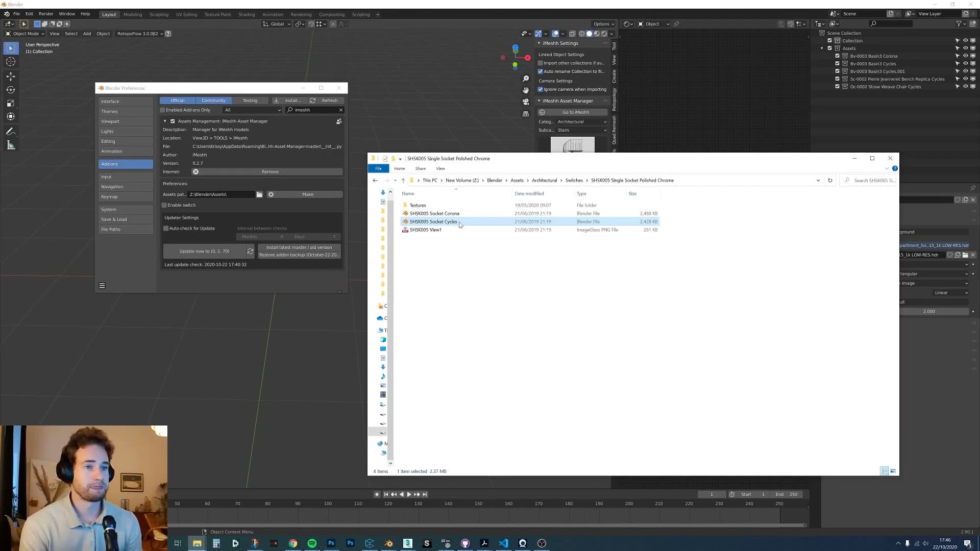Open the Object Mode dropdown
This screenshot has width=980, height=551.
[x=25, y=34]
